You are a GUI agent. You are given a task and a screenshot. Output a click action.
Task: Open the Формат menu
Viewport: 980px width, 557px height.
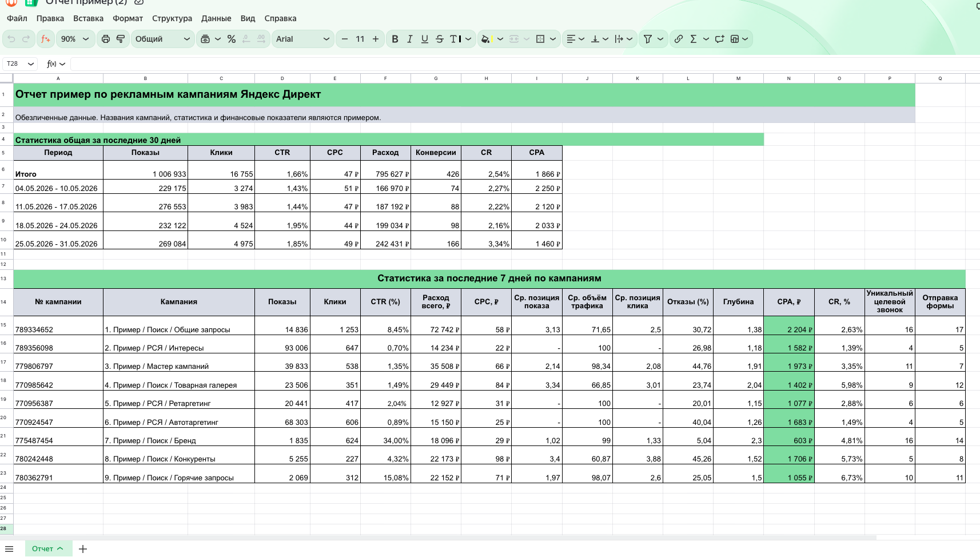click(128, 18)
